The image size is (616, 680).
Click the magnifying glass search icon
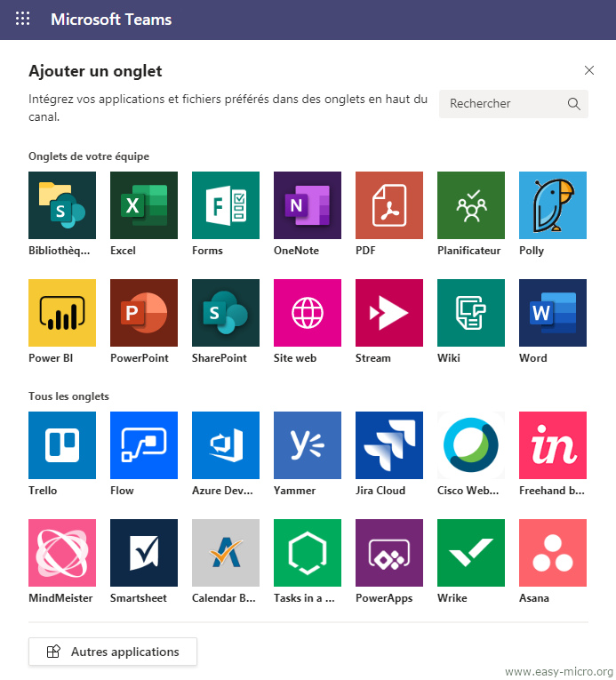574,104
